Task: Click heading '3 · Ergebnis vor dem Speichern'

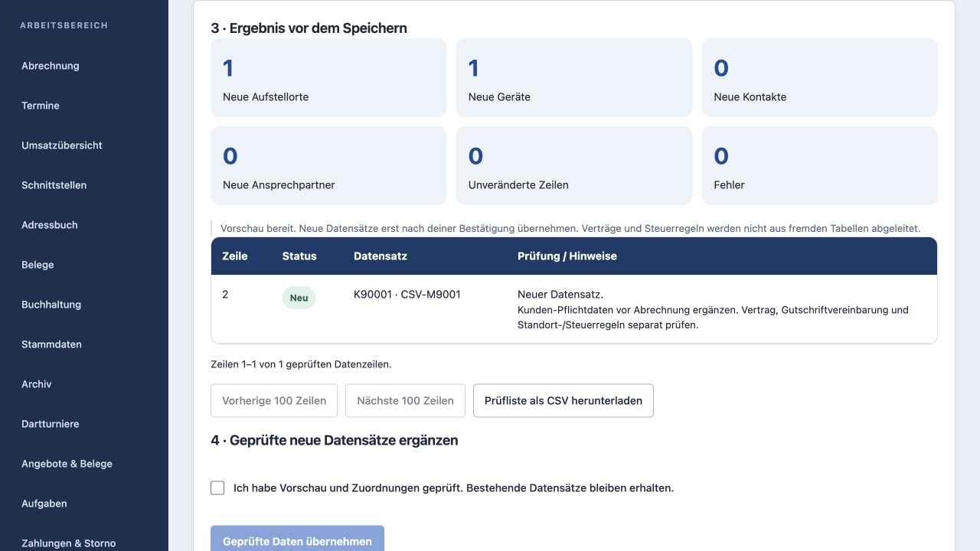Action: [x=309, y=28]
